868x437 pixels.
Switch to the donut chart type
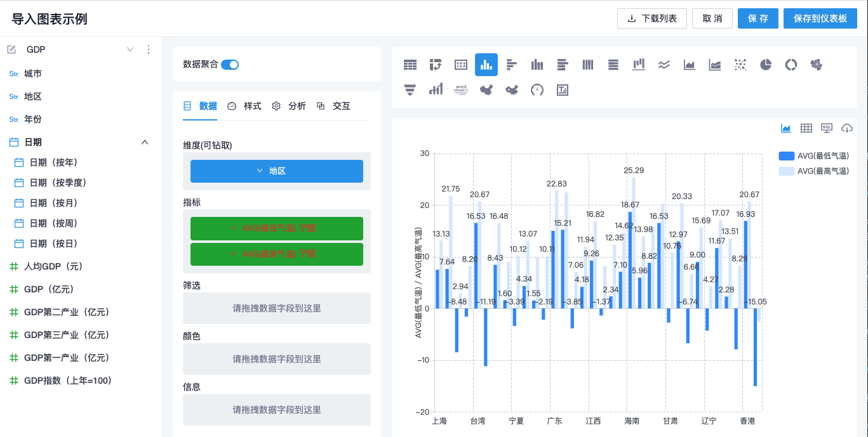(791, 64)
